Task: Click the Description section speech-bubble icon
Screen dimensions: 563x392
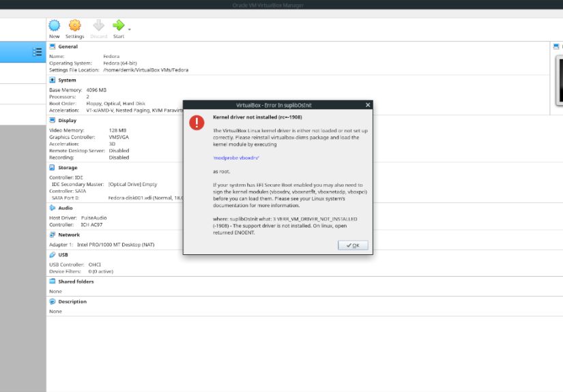Action: tap(53, 301)
